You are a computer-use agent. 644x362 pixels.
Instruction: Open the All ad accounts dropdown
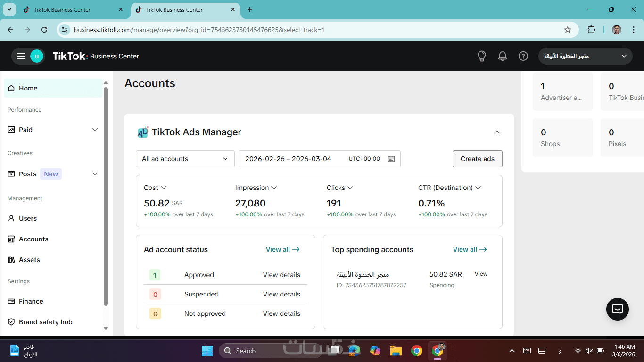click(x=185, y=159)
